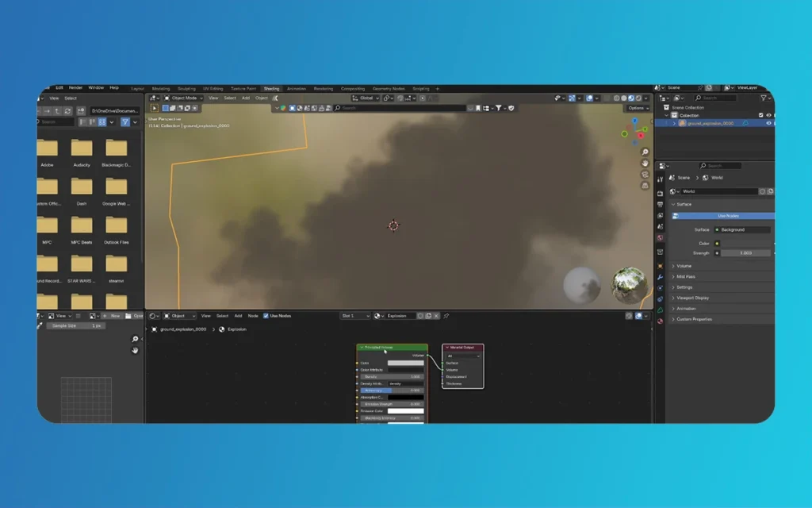Open Render properties tab icon
Image resolution: width=812 pixels, height=508 pixels.
pyautogui.click(x=660, y=194)
